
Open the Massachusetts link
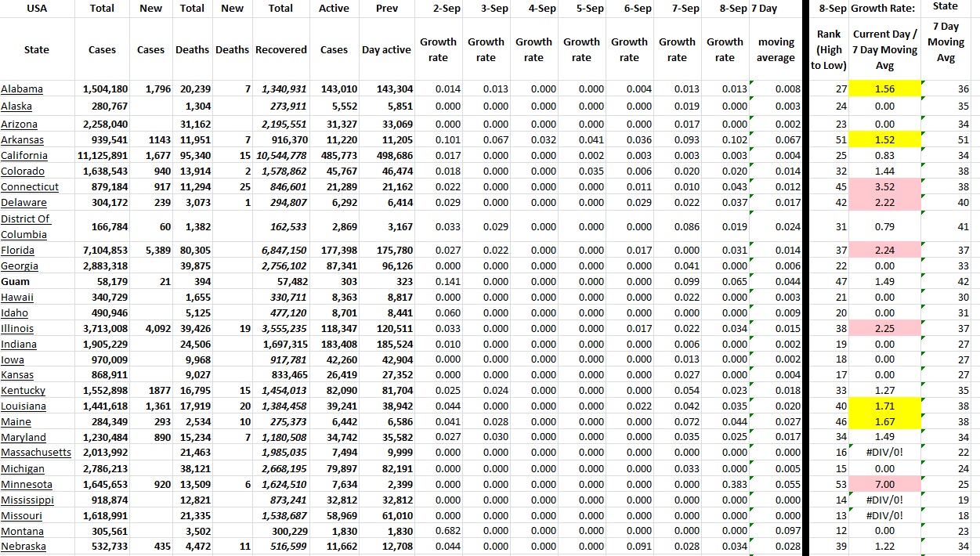pyautogui.click(x=36, y=453)
